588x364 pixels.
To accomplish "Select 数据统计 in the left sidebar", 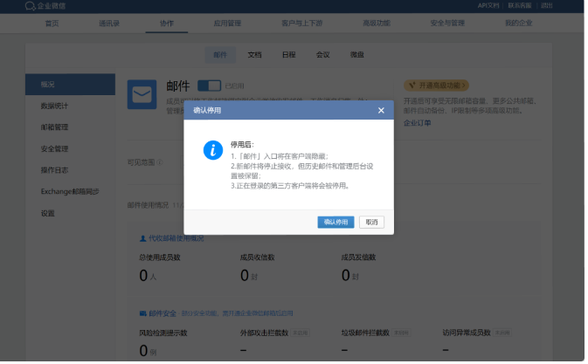I will point(53,106).
